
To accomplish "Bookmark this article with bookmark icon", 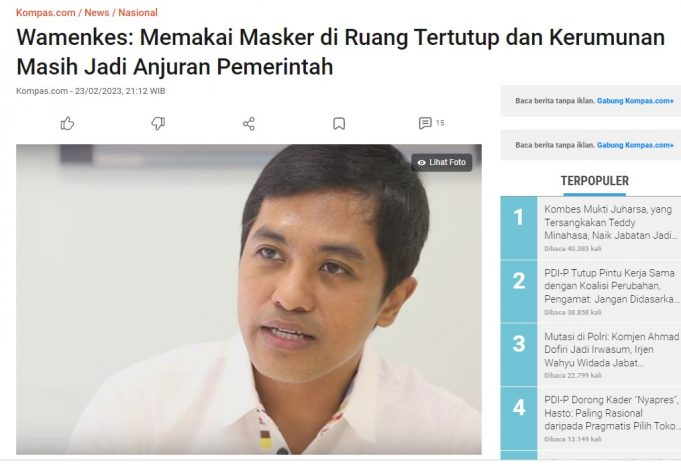I will point(339,124).
